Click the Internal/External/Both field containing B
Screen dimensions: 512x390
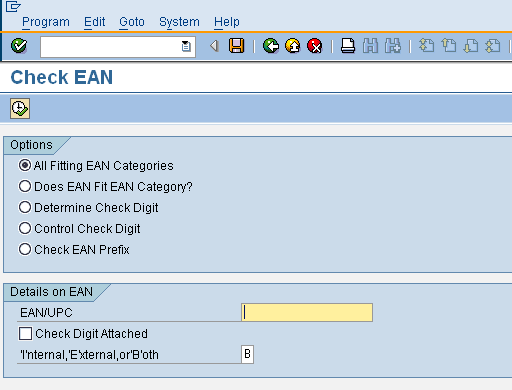pyautogui.click(x=247, y=354)
